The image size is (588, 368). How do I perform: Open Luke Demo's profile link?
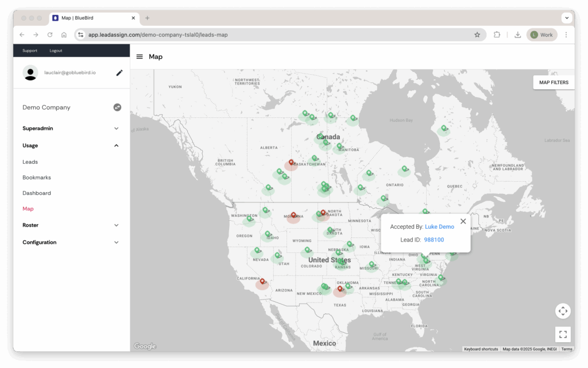click(x=439, y=227)
